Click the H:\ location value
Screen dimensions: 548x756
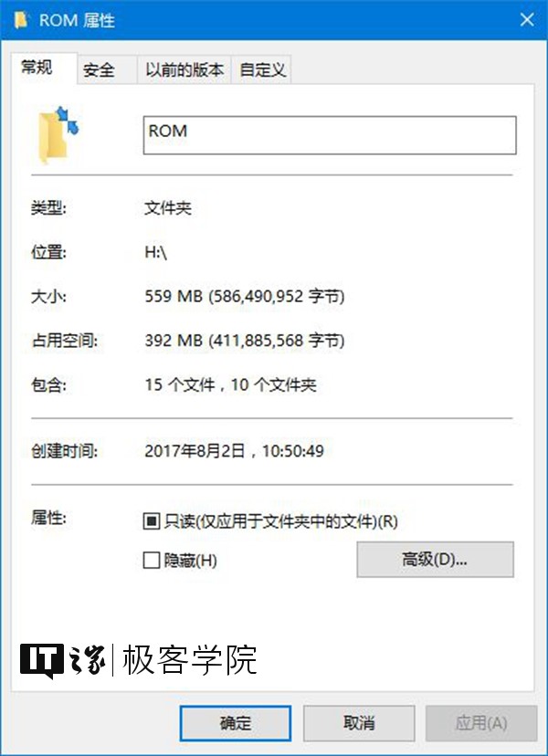coord(156,253)
